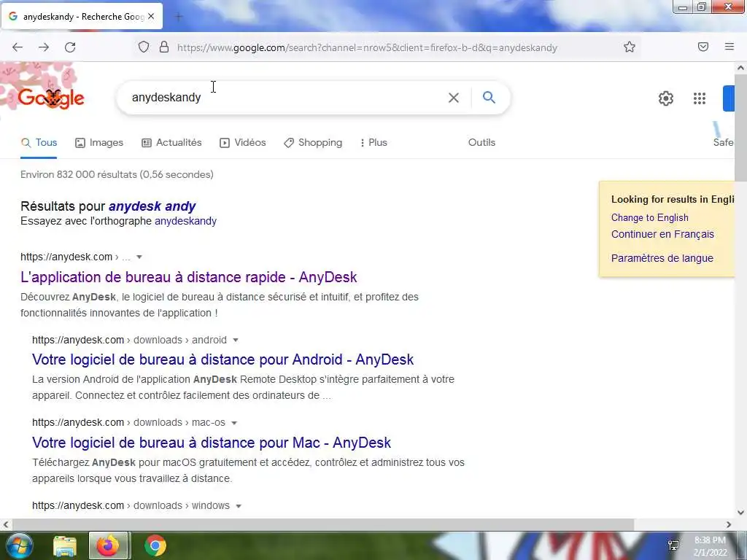Open the network icon in system tray

click(673, 545)
